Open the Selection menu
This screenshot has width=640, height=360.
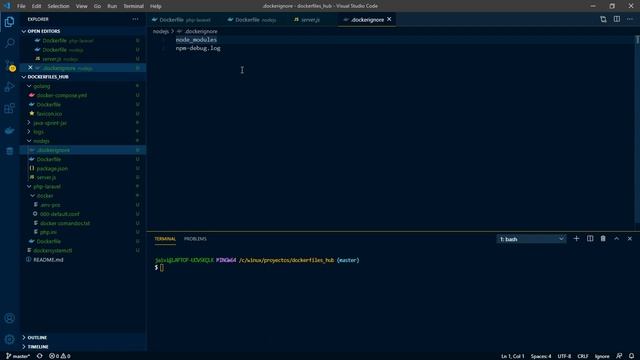click(58, 6)
